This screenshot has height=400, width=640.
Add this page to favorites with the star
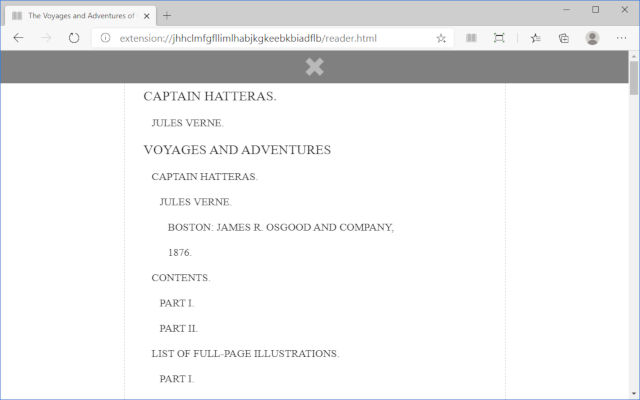click(x=441, y=38)
